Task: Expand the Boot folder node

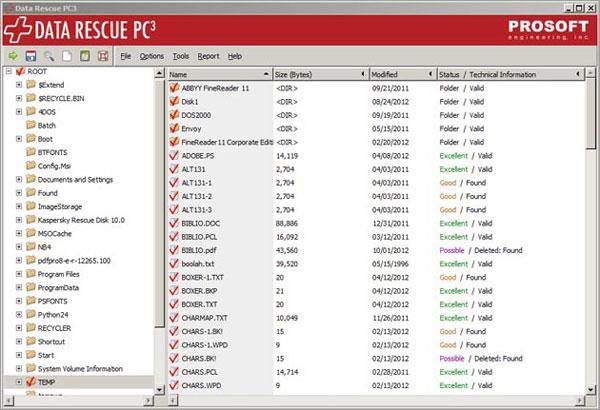Action: (x=19, y=139)
